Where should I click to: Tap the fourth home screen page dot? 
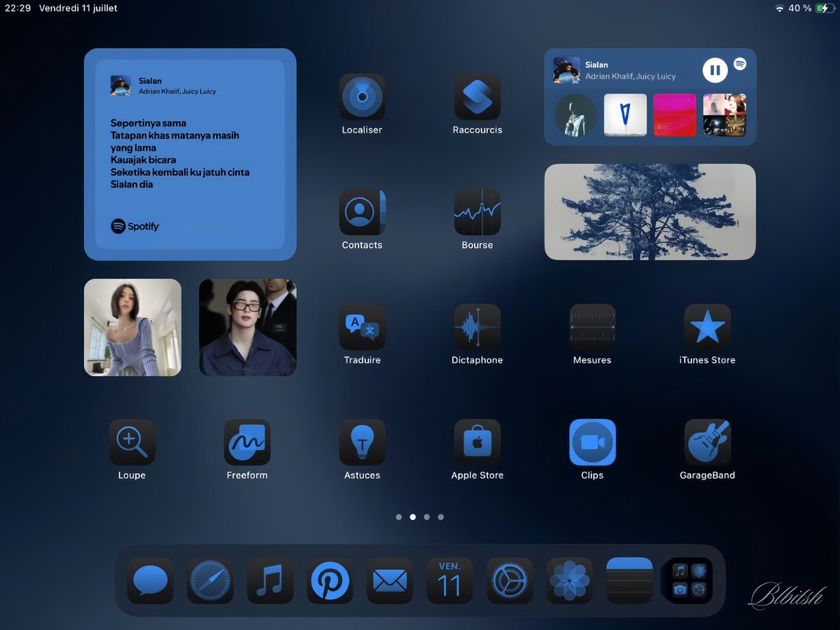pyautogui.click(x=441, y=517)
